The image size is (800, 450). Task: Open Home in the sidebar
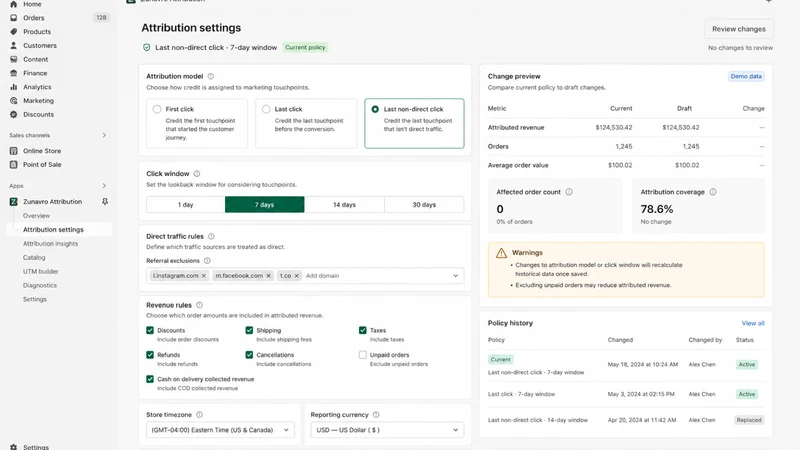(32, 4)
